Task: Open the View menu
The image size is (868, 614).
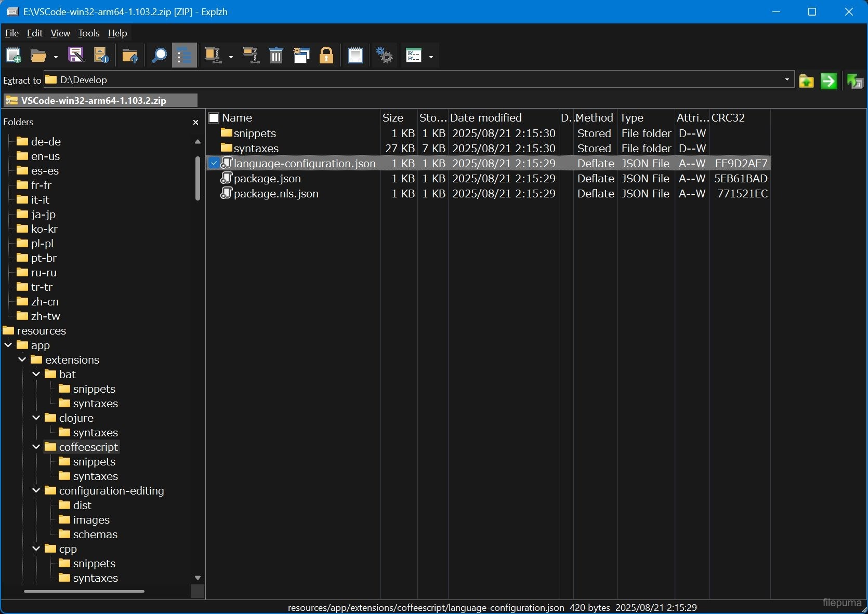Action: click(60, 33)
